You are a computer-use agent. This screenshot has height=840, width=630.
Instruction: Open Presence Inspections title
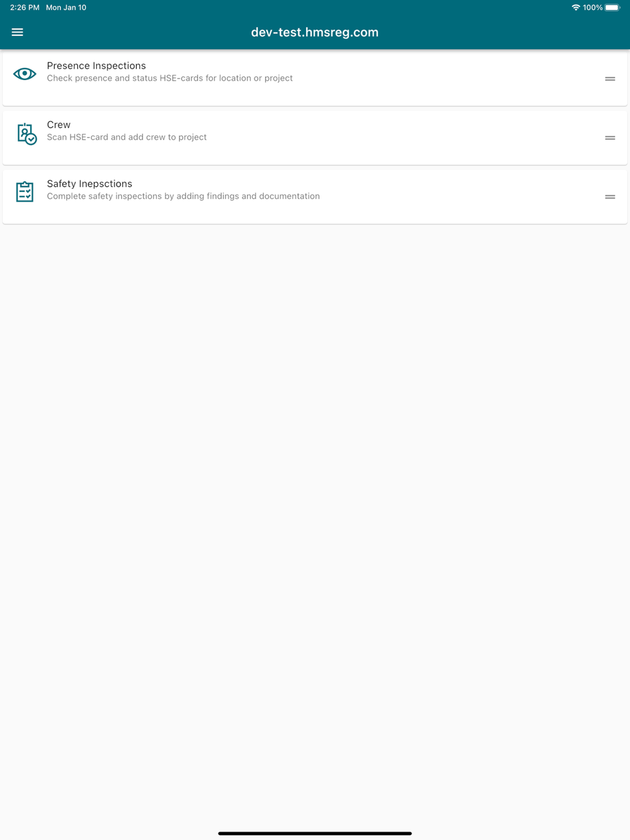coord(96,65)
